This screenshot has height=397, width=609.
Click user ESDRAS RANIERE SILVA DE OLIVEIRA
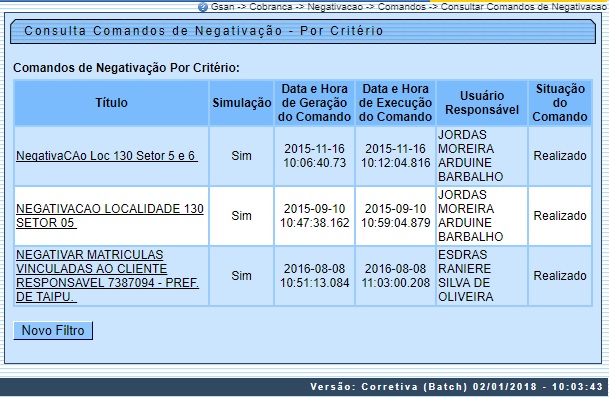pos(466,275)
